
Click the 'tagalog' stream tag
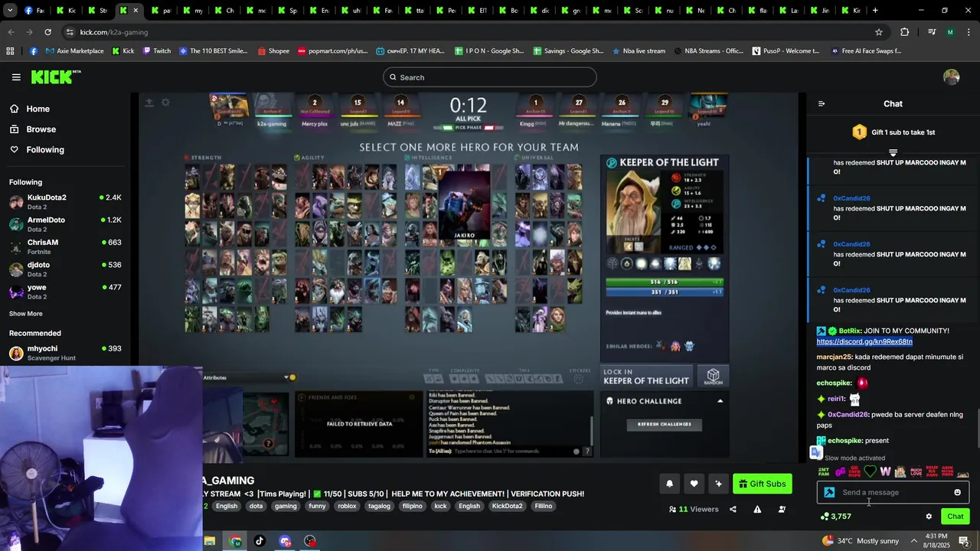(x=379, y=506)
